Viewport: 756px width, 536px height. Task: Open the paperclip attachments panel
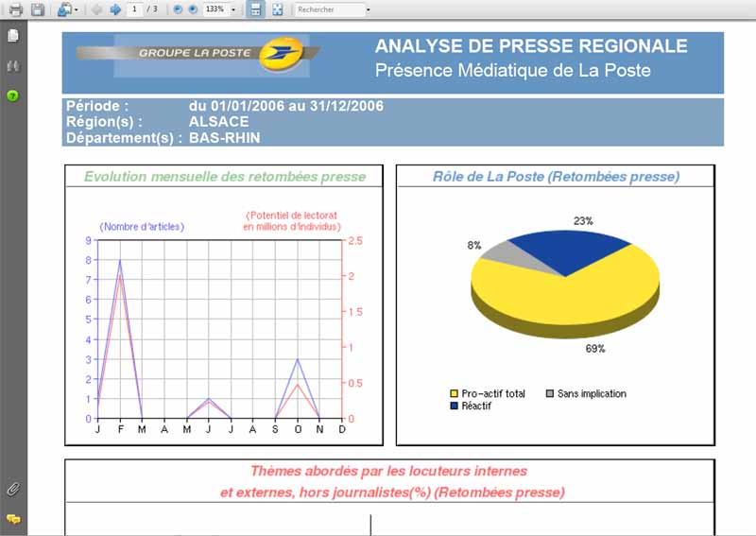(x=13, y=489)
